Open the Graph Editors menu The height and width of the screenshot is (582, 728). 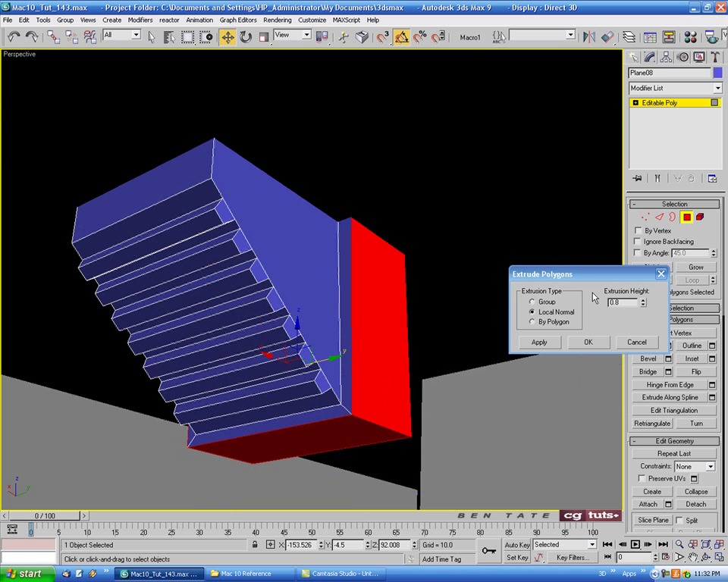pos(237,20)
